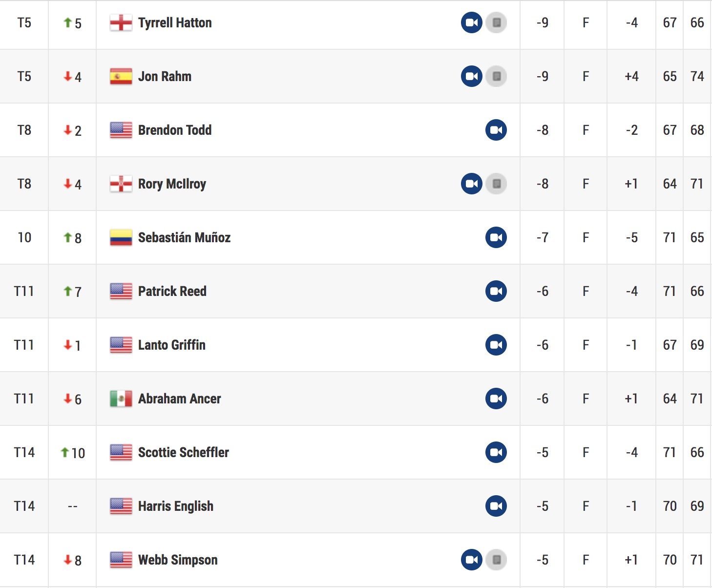
Task: Open Patrick Reed's video camera icon
Action: tap(496, 291)
